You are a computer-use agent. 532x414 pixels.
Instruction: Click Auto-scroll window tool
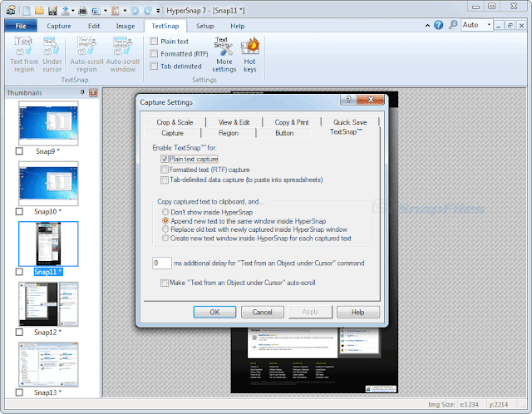click(x=123, y=55)
